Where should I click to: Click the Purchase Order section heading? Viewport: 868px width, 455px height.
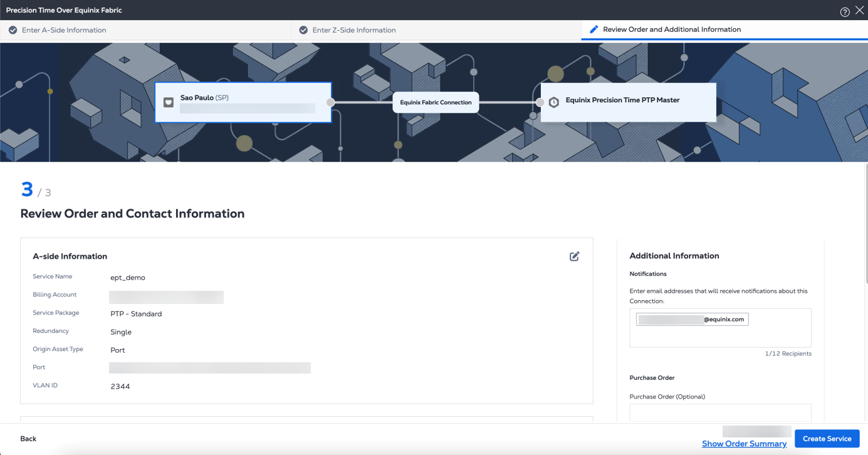pyautogui.click(x=652, y=378)
